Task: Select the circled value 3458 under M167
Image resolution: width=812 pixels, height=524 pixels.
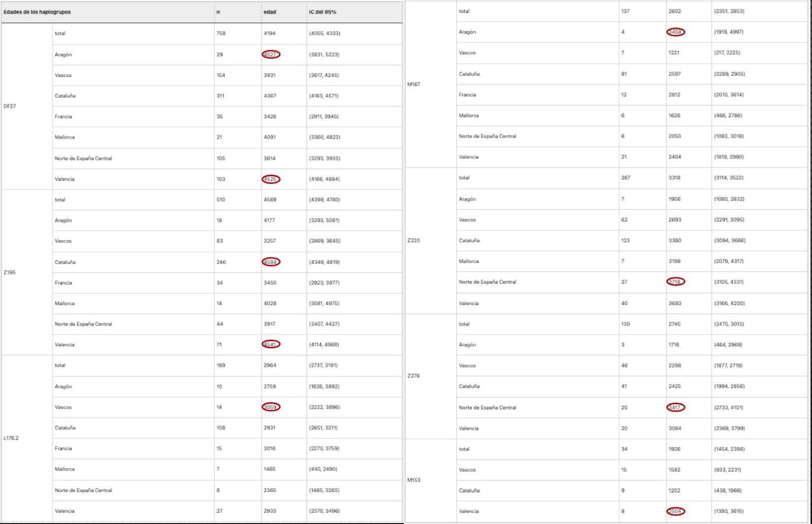Action: pyautogui.click(x=675, y=32)
